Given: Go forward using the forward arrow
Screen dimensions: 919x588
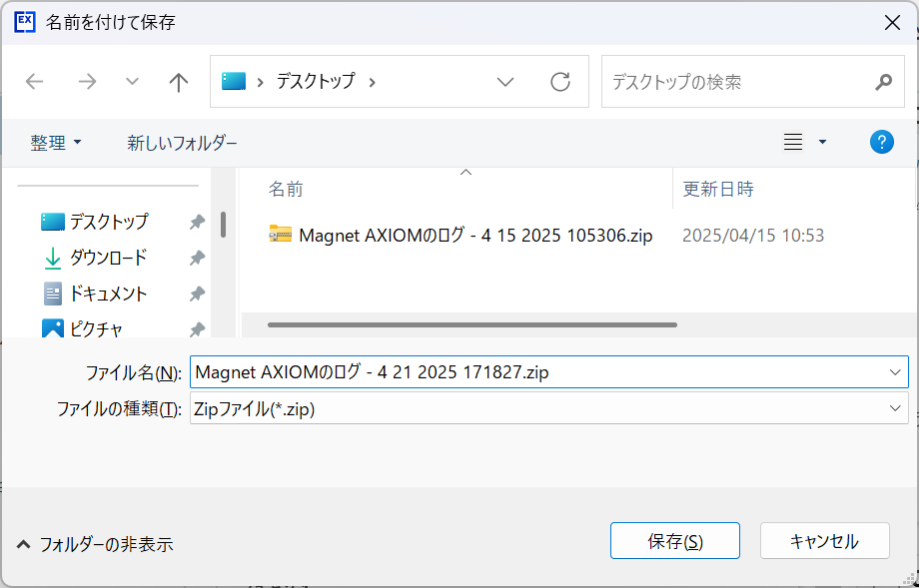Looking at the screenshot, I should click(87, 82).
